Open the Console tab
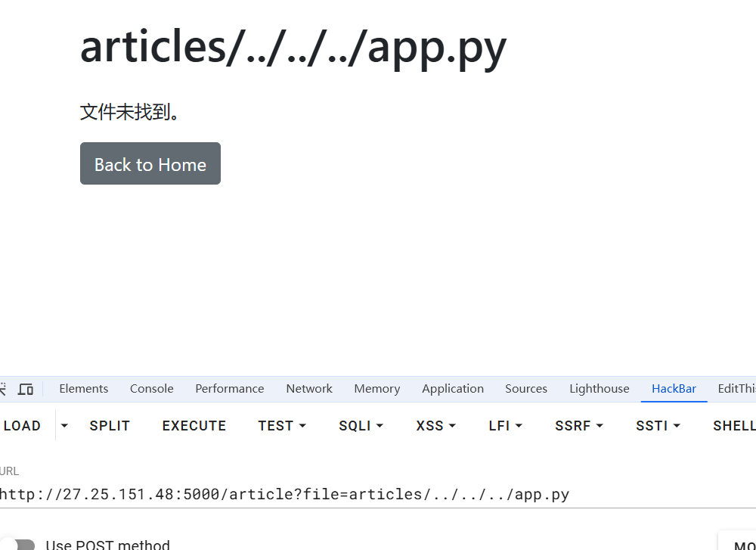The height and width of the screenshot is (550, 756). [x=151, y=389]
